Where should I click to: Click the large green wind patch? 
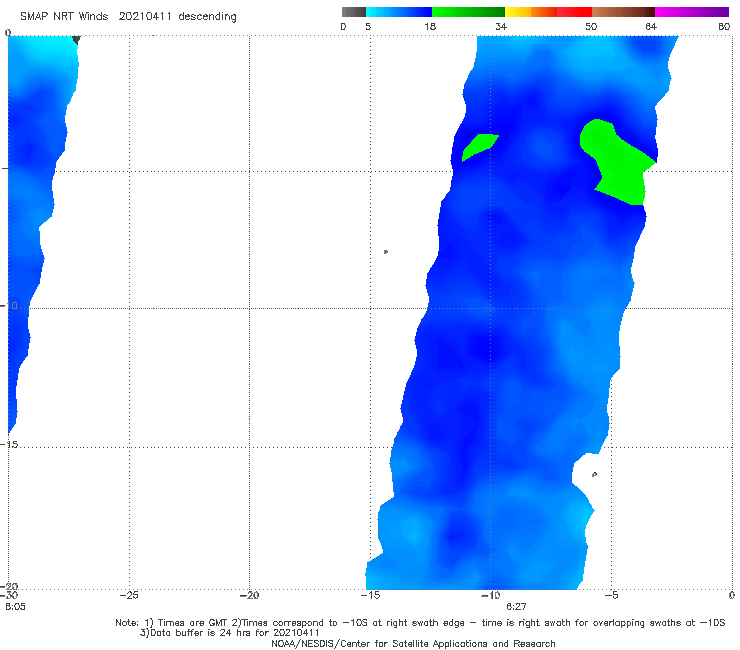tap(621, 163)
